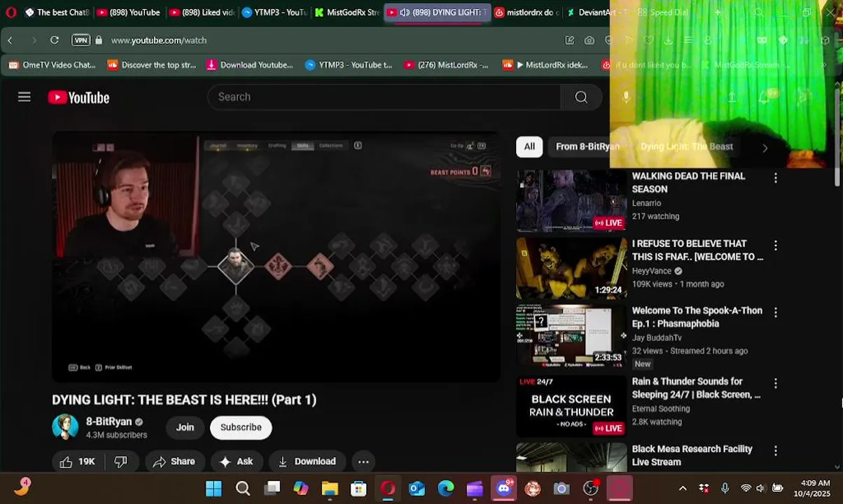Open File Explorer from taskbar
The width and height of the screenshot is (843, 504).
[330, 489]
